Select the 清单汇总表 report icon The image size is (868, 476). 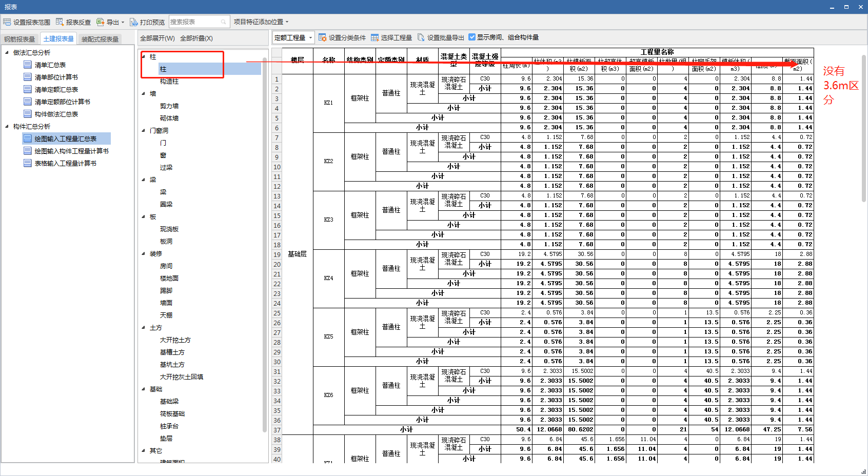[x=28, y=65]
